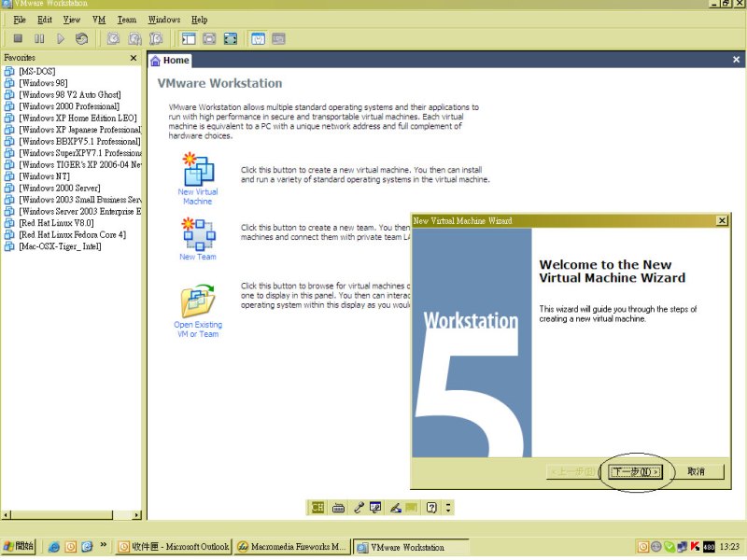Viewport: 747px width, 560px height.
Task: Click Favorites horizontal scrollbar left arrow
Action: coord(6,515)
